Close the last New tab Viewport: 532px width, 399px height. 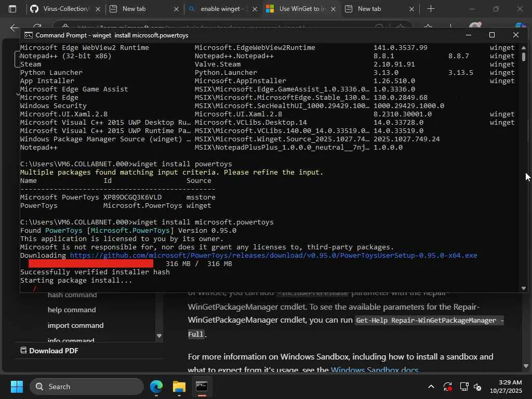point(411,9)
